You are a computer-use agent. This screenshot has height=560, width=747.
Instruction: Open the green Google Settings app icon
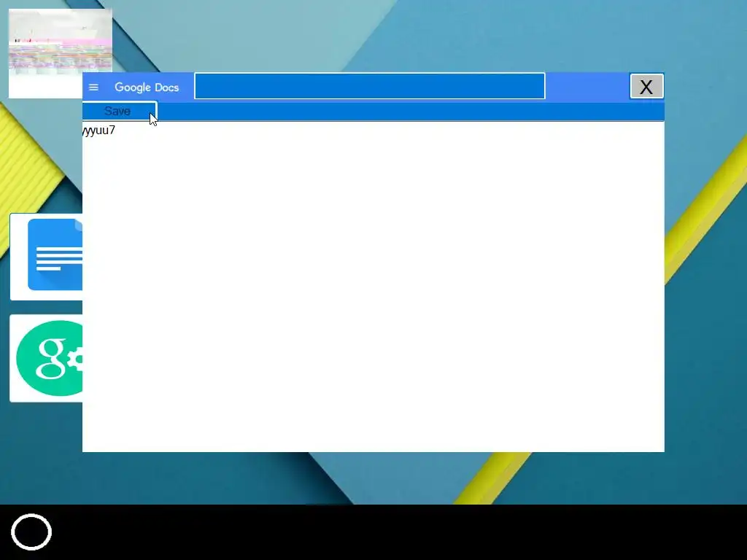46,358
